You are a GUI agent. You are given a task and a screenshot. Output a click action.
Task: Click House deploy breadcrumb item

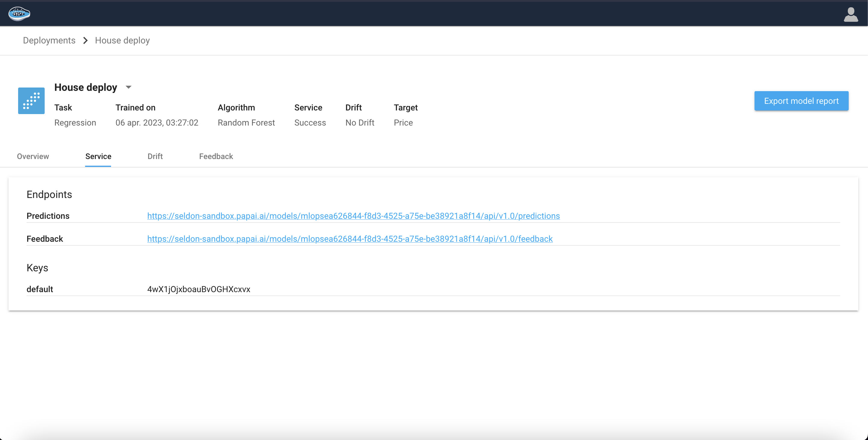point(122,40)
